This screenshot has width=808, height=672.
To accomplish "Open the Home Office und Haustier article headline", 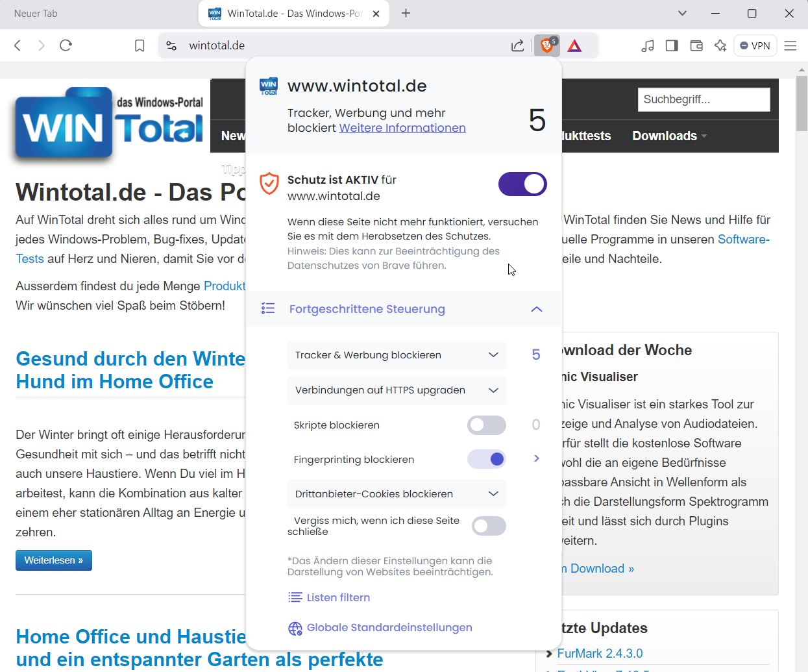I will point(199,648).
